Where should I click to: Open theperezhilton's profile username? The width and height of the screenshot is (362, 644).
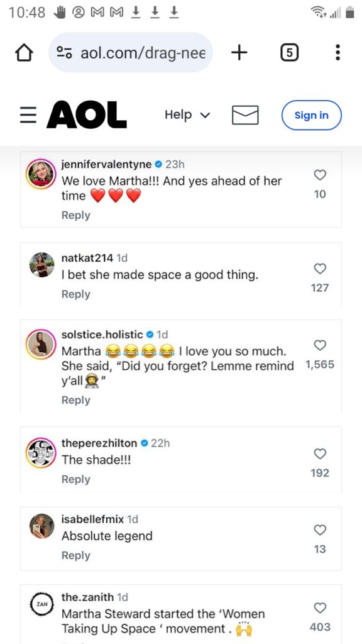(x=99, y=443)
